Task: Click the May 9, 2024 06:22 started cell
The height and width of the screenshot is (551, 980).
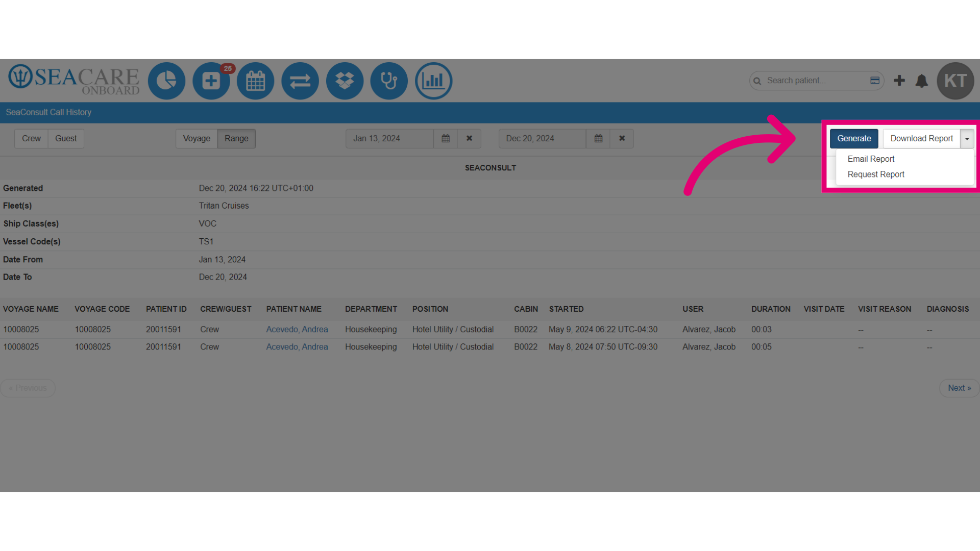Action: [x=603, y=329]
